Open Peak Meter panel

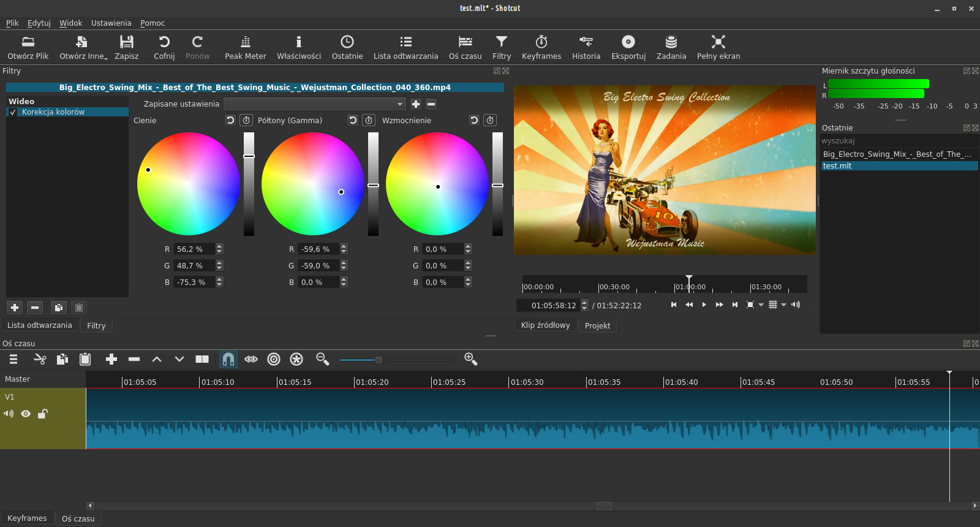[x=246, y=47]
